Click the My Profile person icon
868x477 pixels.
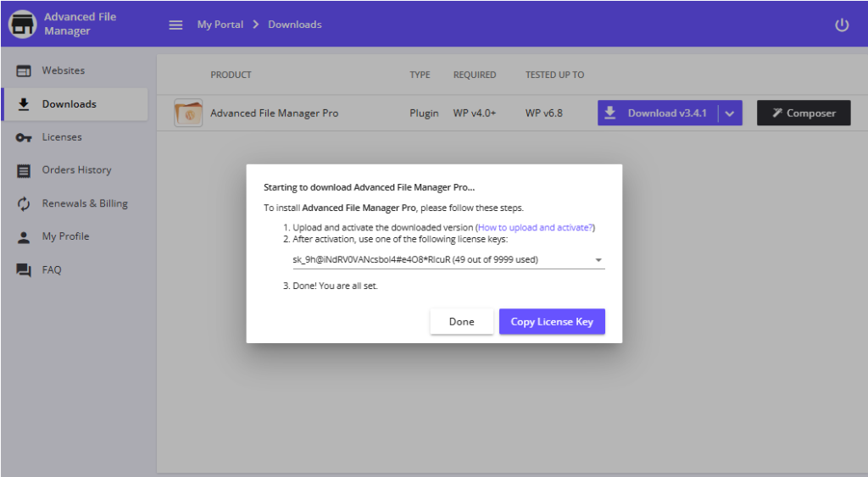[24, 237]
